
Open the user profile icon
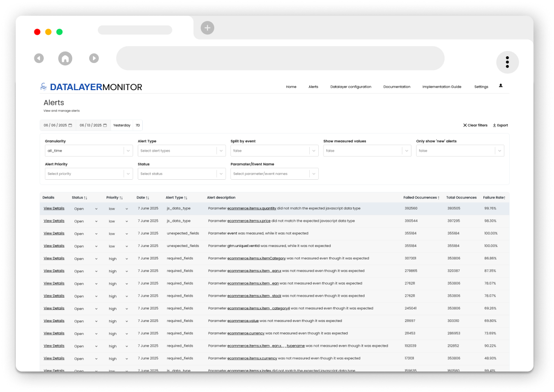[x=501, y=86]
